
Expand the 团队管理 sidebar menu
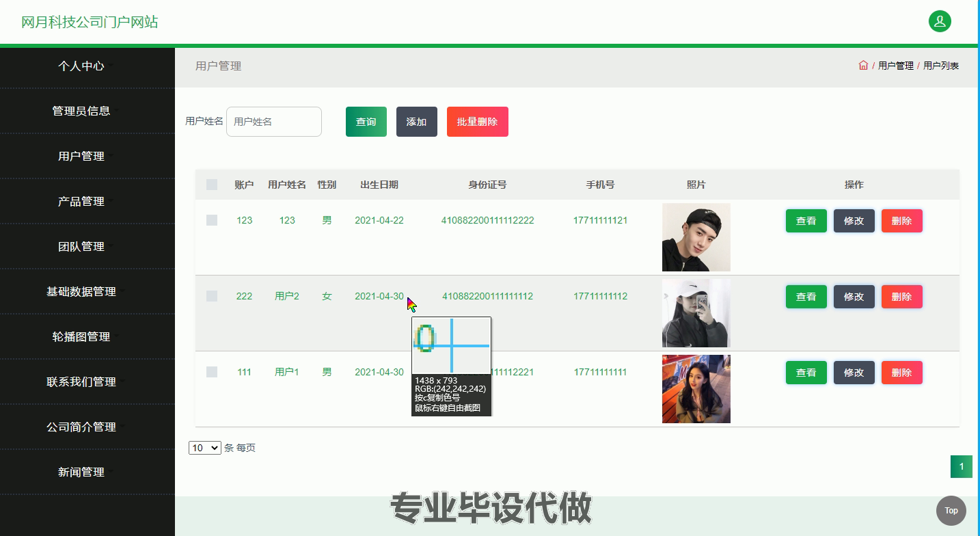87,246
